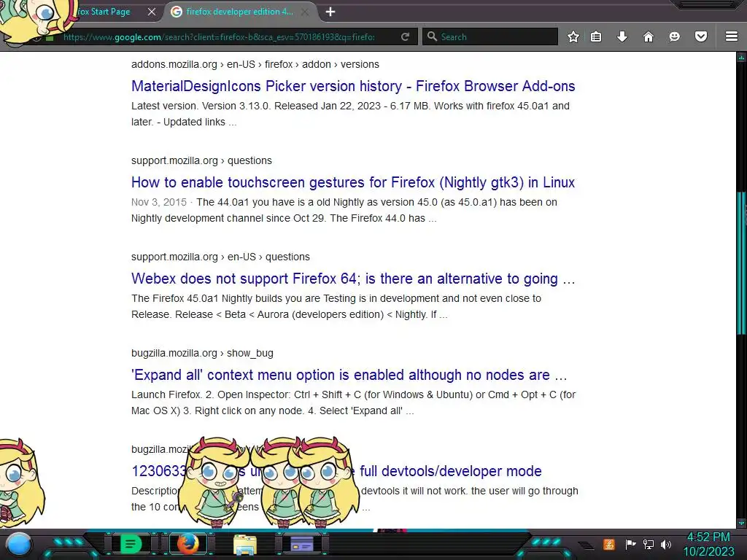The height and width of the screenshot is (560, 747).
Task: Click the Google favicon on active tab
Action: pos(177,12)
